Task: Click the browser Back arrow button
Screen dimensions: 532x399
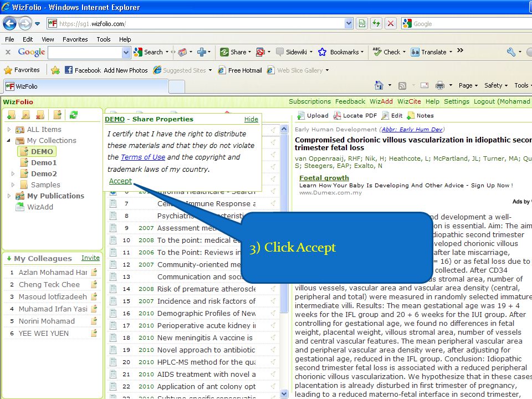Action: click(9, 23)
